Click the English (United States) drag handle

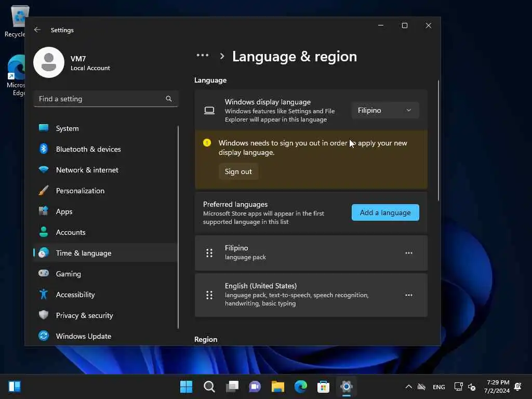click(209, 295)
